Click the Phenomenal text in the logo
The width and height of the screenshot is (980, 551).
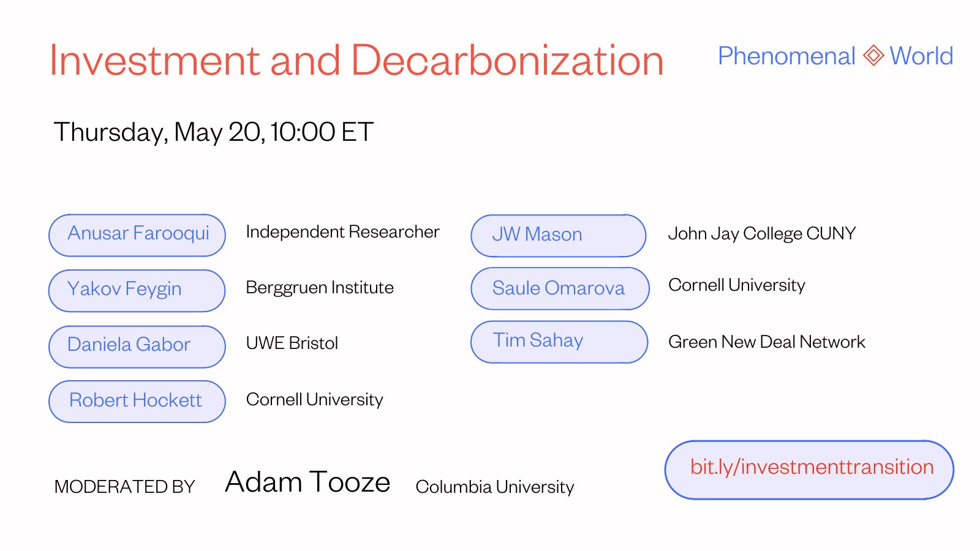pyautogui.click(x=786, y=56)
